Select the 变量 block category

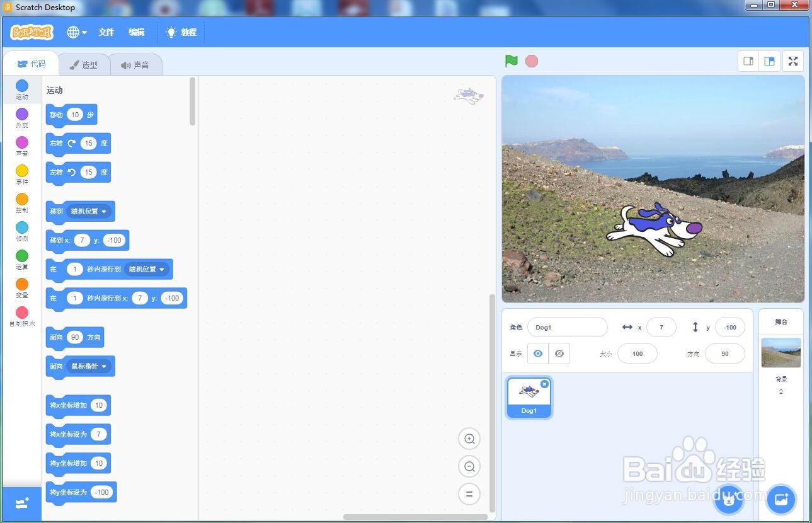[22, 288]
